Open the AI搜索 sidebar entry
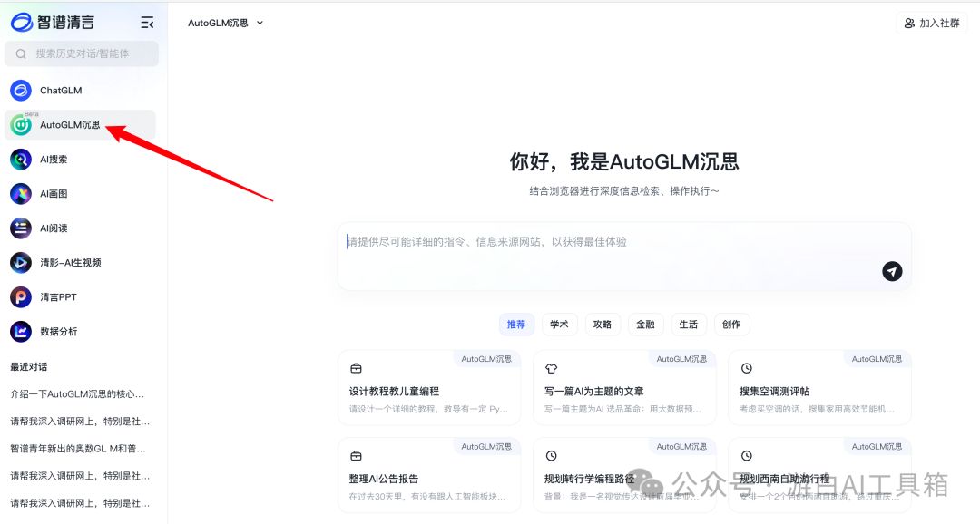 tap(80, 160)
